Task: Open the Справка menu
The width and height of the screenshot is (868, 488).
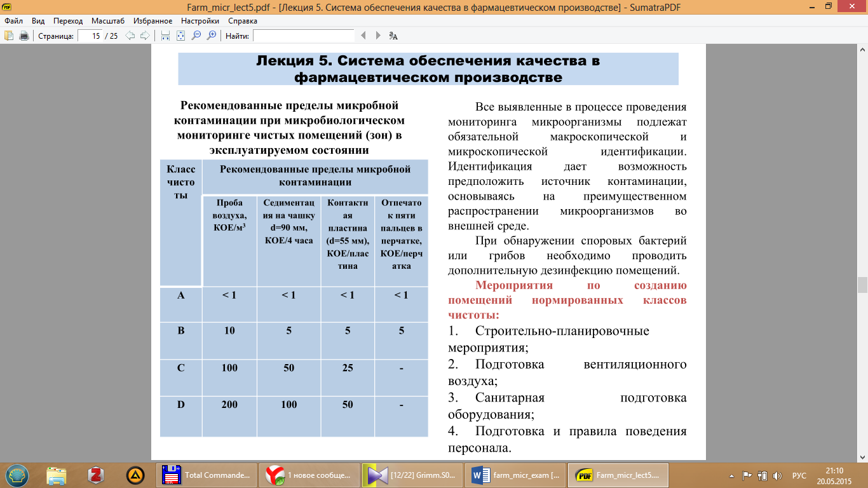Action: pos(243,21)
